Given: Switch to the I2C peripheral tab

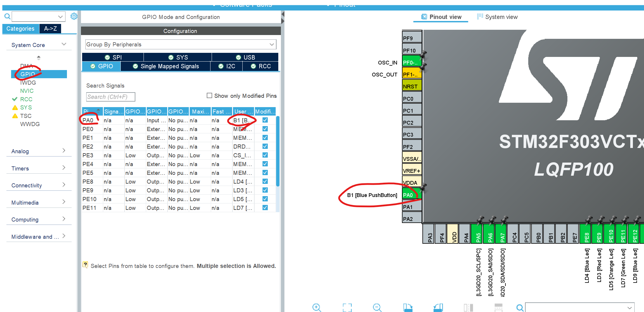Looking at the screenshot, I should 227,66.
